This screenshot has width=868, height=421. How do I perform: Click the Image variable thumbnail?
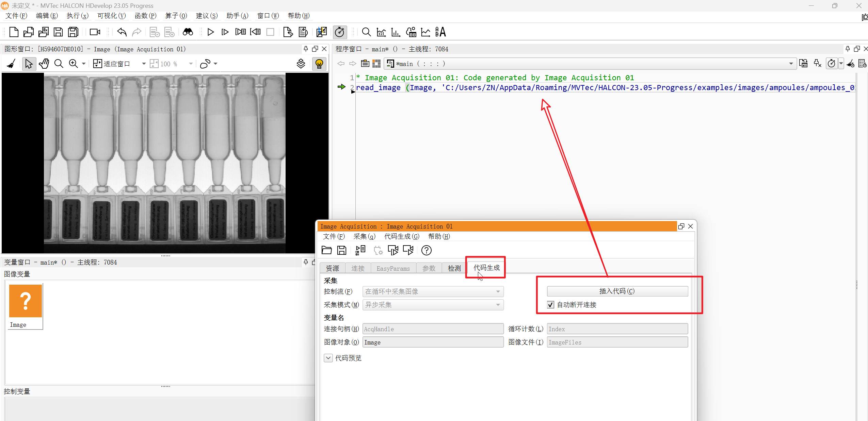[x=26, y=301]
